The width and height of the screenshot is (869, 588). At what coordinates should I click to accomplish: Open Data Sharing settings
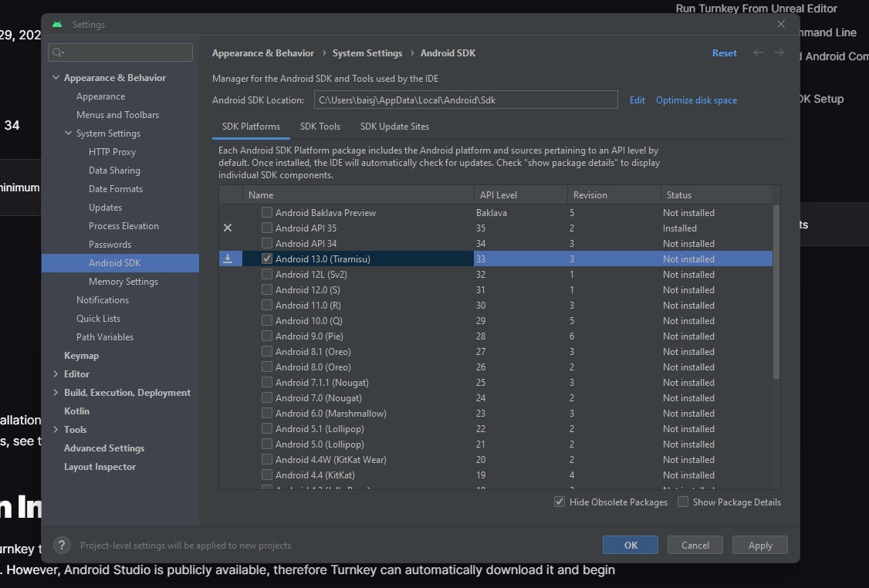coord(114,170)
